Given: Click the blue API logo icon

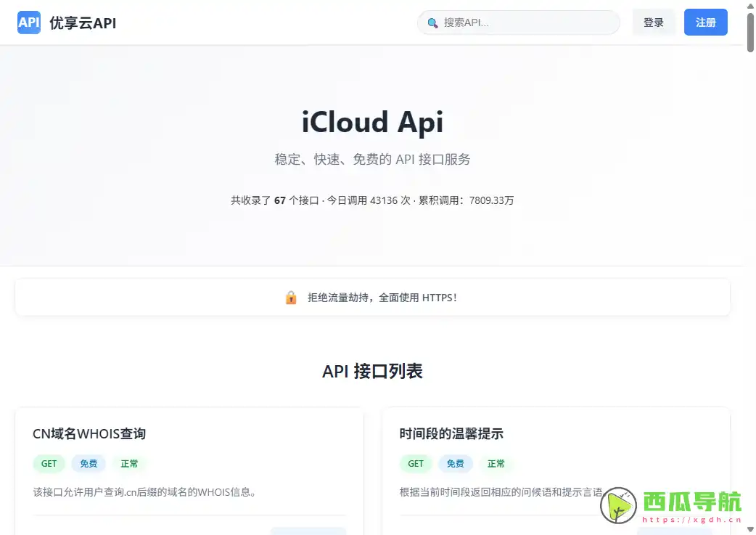Looking at the screenshot, I should tap(29, 23).
